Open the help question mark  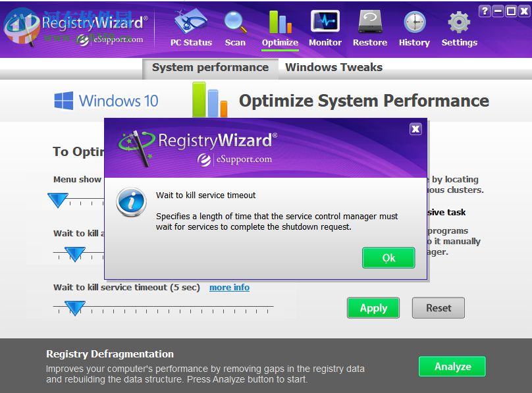coord(486,11)
